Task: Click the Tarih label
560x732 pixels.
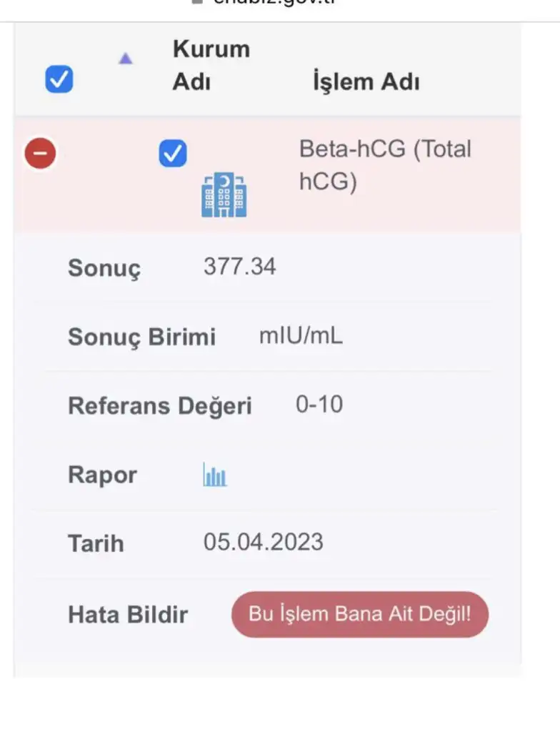Action: coord(96,543)
